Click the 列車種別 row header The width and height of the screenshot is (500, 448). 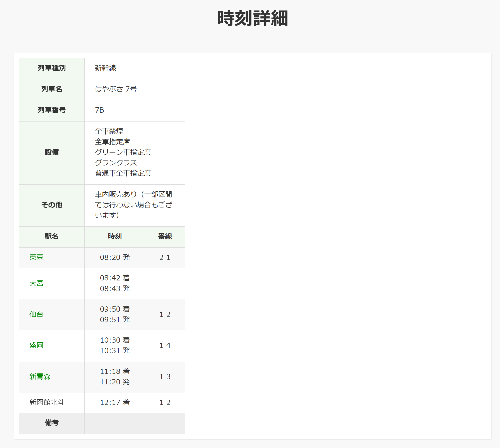click(52, 68)
